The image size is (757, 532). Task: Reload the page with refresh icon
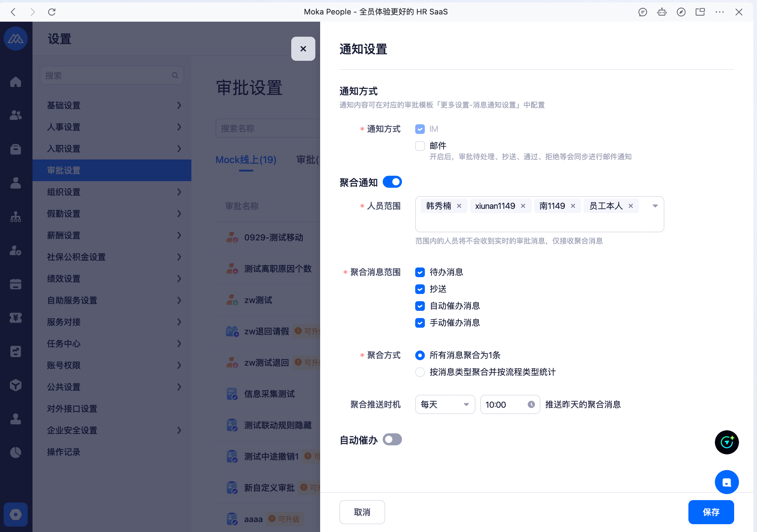point(52,12)
